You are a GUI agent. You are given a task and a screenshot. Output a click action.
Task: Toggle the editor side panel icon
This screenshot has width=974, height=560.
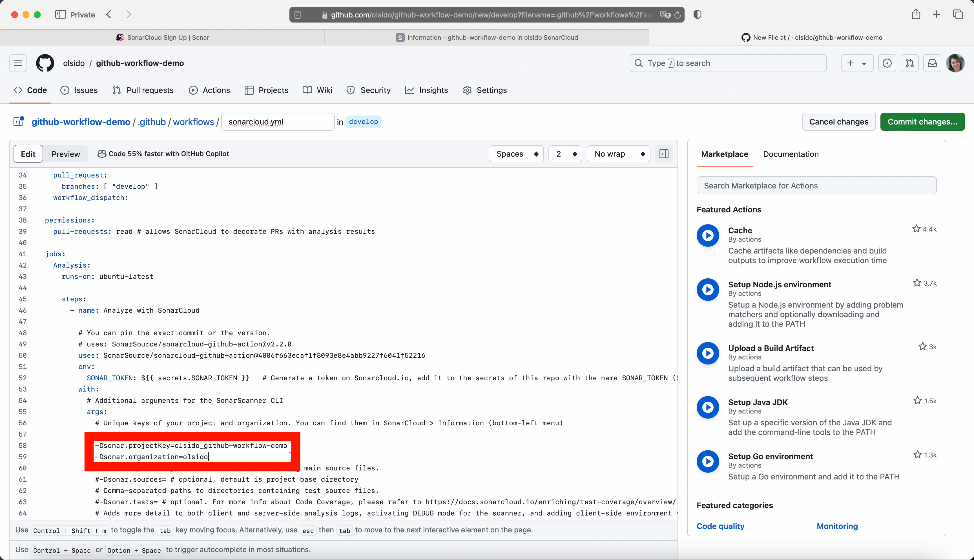pyautogui.click(x=664, y=154)
